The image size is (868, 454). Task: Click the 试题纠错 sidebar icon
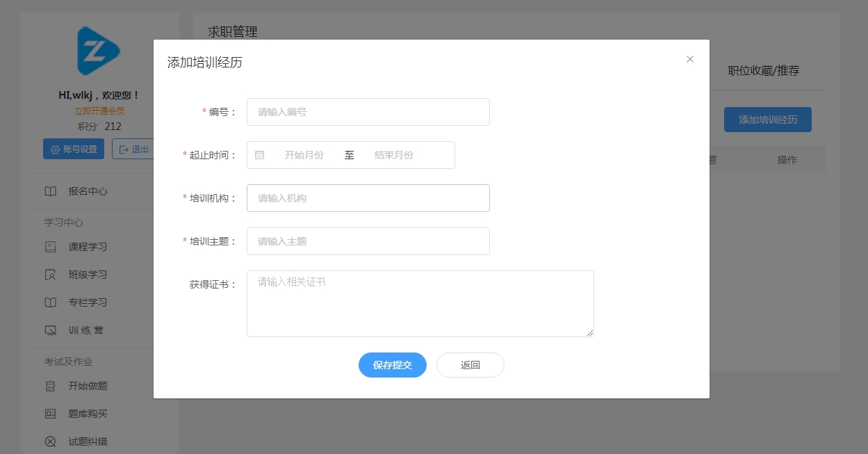(51, 441)
